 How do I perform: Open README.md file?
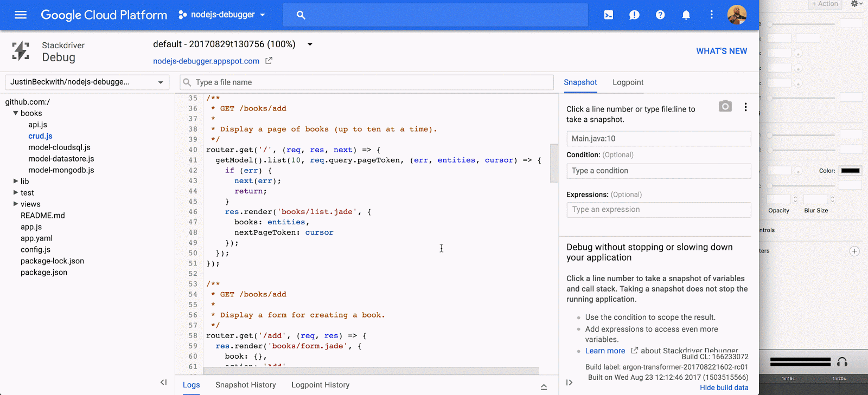pos(43,216)
